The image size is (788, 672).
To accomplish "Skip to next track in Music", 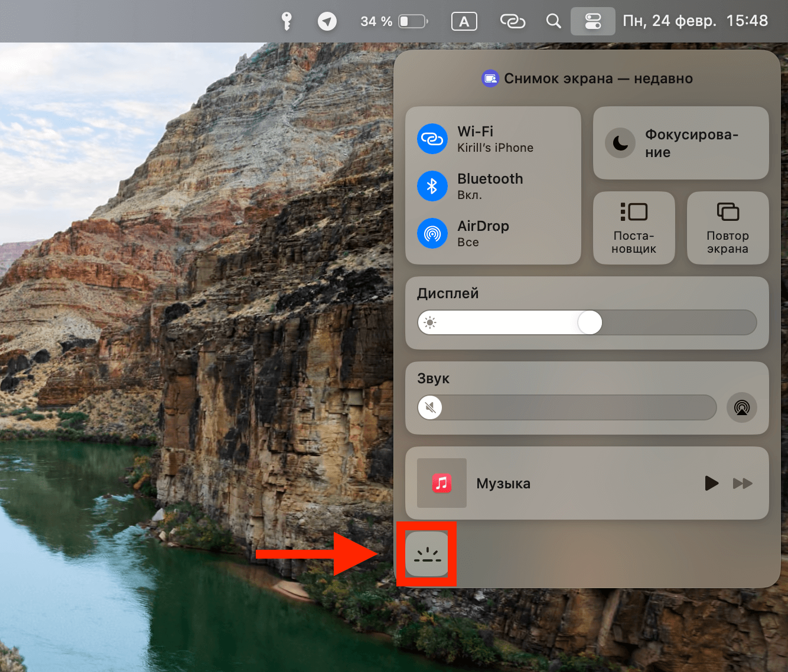I will click(x=743, y=484).
